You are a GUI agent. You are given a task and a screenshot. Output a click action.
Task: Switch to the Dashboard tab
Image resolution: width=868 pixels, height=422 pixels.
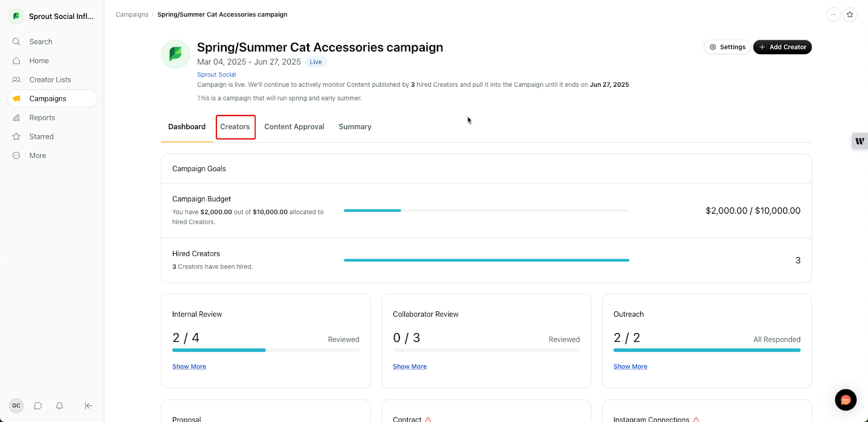tap(187, 127)
